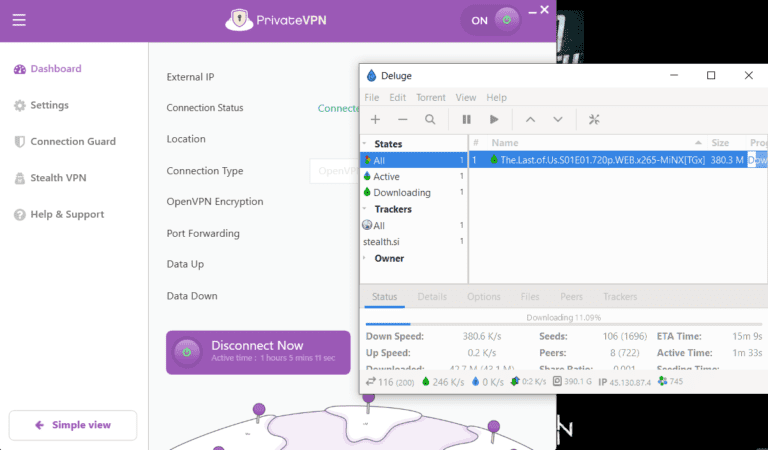Collapse the States filter group
This screenshot has width=768, height=450.
coord(366,144)
